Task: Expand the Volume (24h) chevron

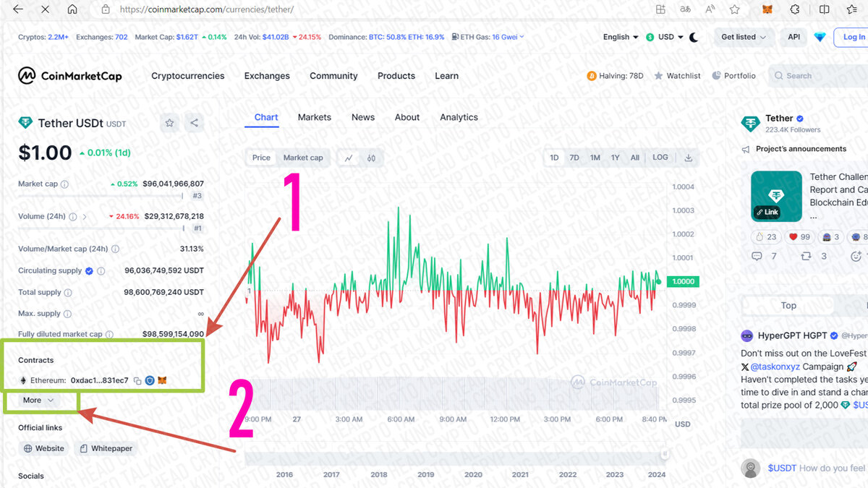Action: (x=85, y=217)
